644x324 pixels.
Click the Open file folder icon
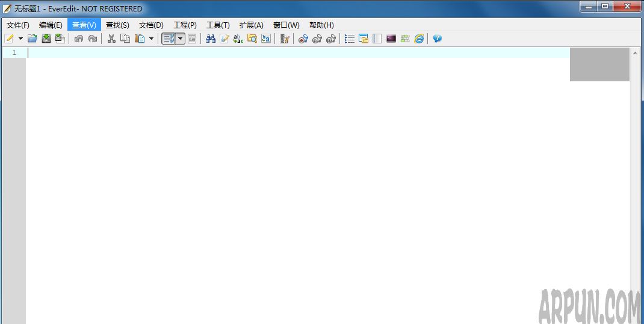click(x=32, y=39)
